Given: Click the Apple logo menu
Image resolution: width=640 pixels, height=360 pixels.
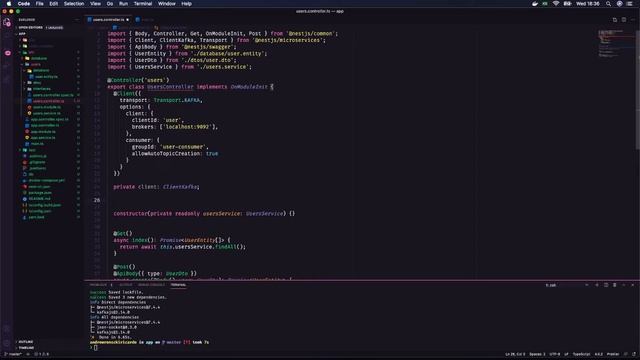Looking at the screenshot, I should 9,4.
